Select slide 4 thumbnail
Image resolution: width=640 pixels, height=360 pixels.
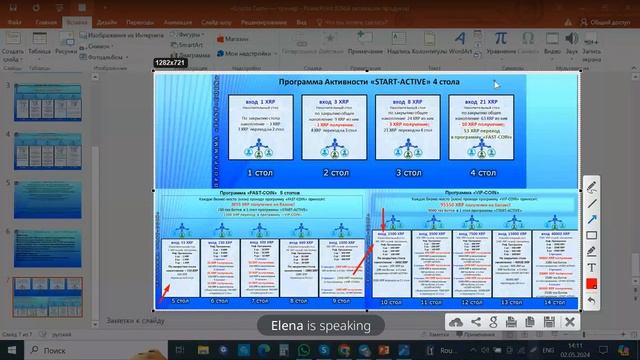point(48,151)
